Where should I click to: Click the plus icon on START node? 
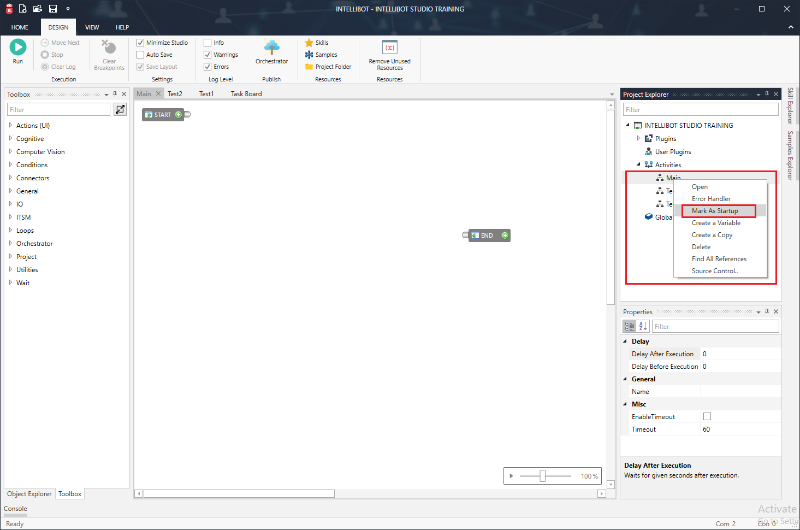[179, 115]
